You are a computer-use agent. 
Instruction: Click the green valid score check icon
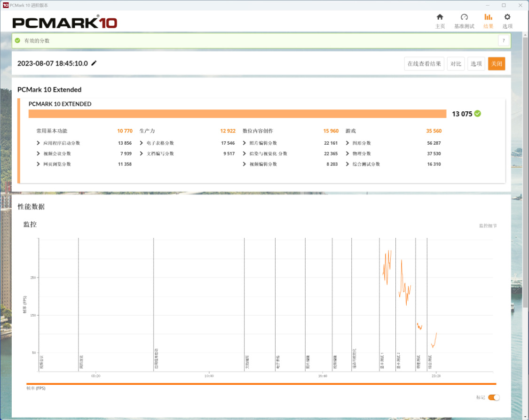coord(17,40)
